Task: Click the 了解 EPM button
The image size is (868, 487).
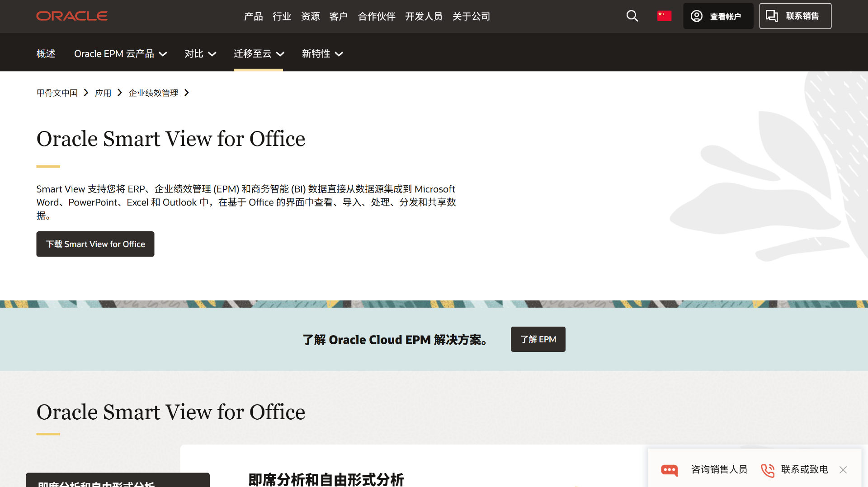Action: (538, 339)
